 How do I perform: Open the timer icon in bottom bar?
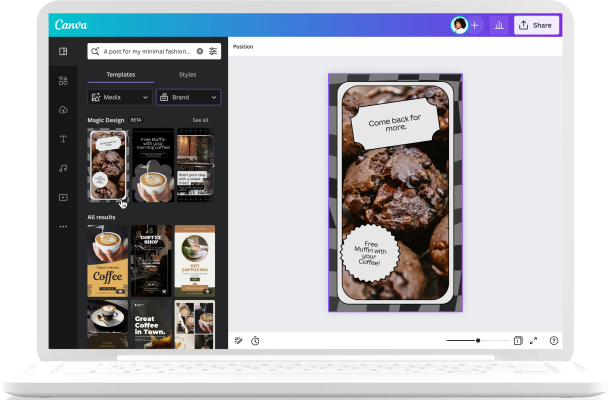click(255, 341)
